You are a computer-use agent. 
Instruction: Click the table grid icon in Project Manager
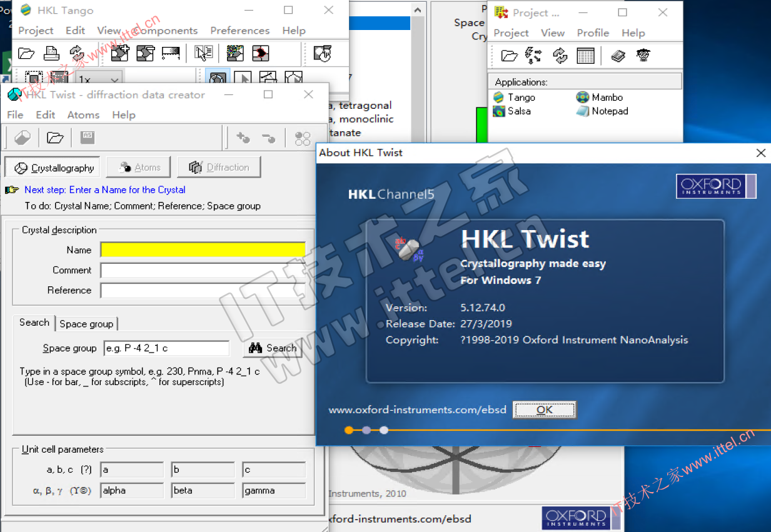pos(585,56)
